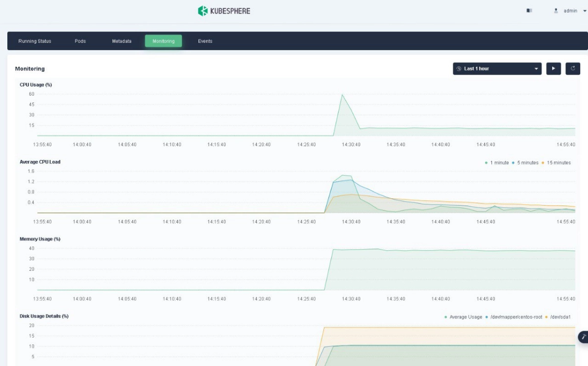Click the clock icon in the time range selector
Screen dimensions: 588x366
pos(459,69)
